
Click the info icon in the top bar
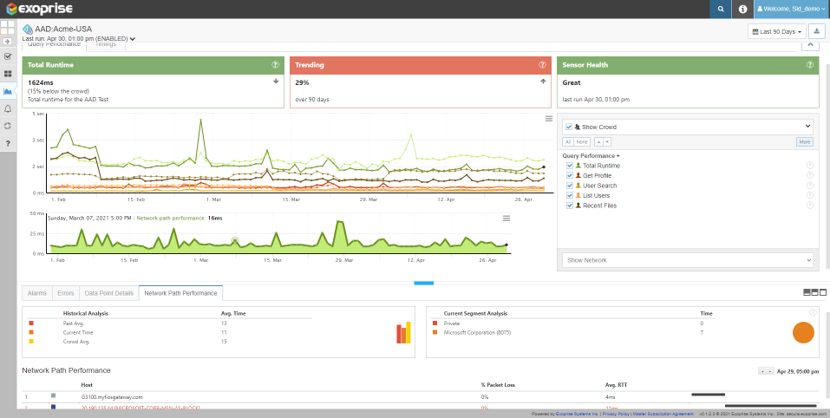click(743, 9)
